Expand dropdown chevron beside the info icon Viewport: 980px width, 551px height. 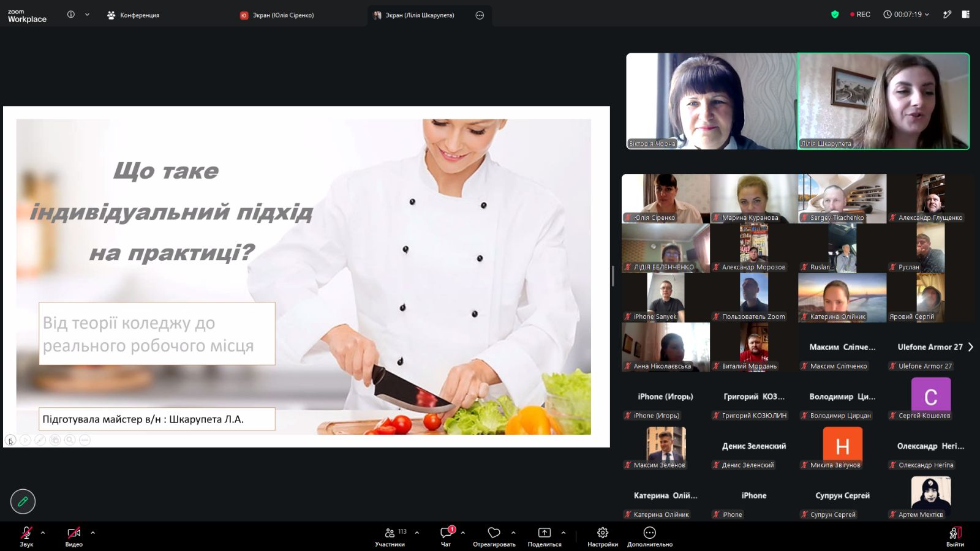(87, 14)
